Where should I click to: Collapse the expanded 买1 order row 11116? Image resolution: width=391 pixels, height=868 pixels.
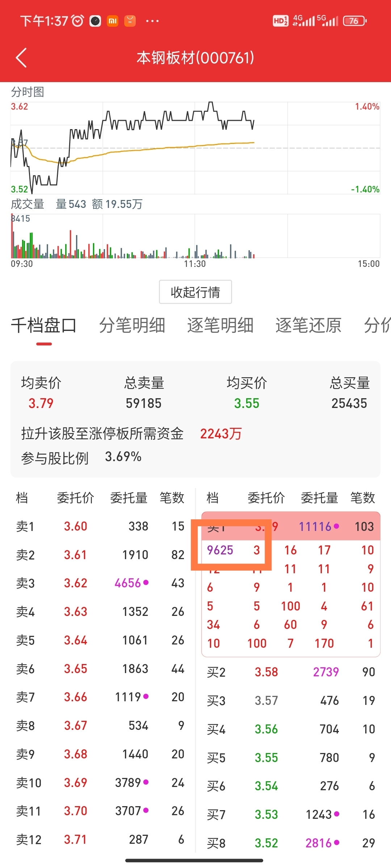point(291,526)
